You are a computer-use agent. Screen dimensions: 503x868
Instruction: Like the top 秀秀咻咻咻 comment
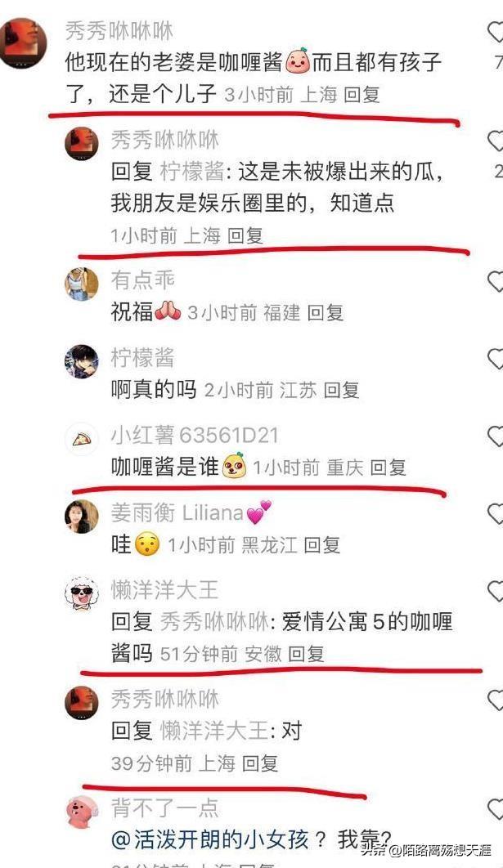[496, 32]
